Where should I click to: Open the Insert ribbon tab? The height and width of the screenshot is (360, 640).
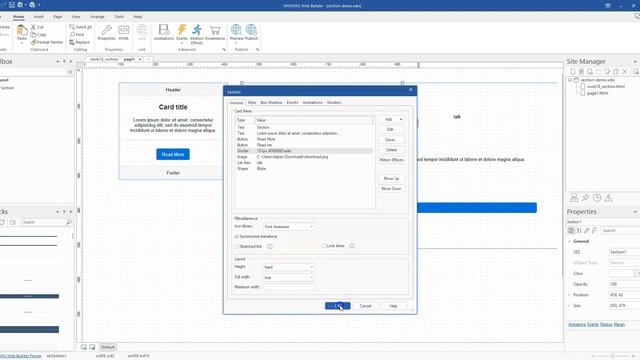coord(38,17)
